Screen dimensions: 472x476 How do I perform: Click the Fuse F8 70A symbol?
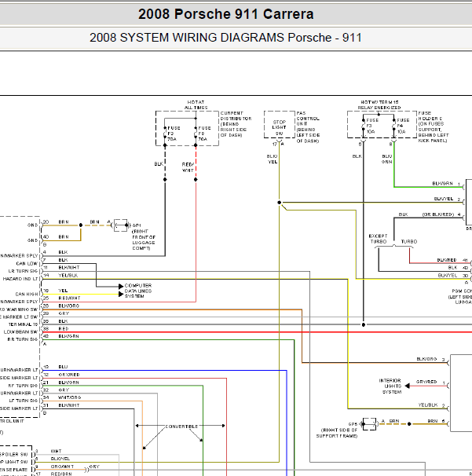coord(196,134)
